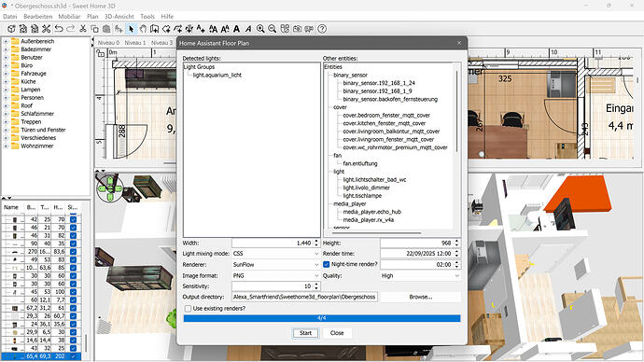Open the Quality High dropdown
644x362 pixels.
pos(420,276)
